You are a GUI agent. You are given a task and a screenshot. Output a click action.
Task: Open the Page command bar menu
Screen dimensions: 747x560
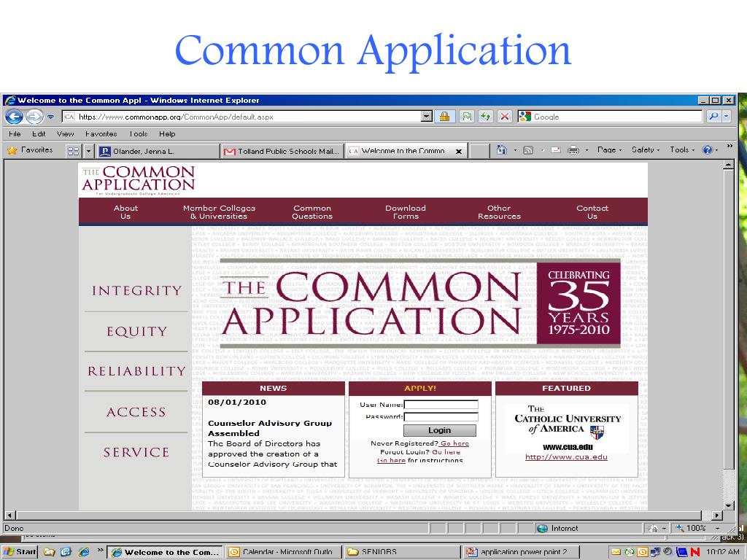click(x=609, y=150)
